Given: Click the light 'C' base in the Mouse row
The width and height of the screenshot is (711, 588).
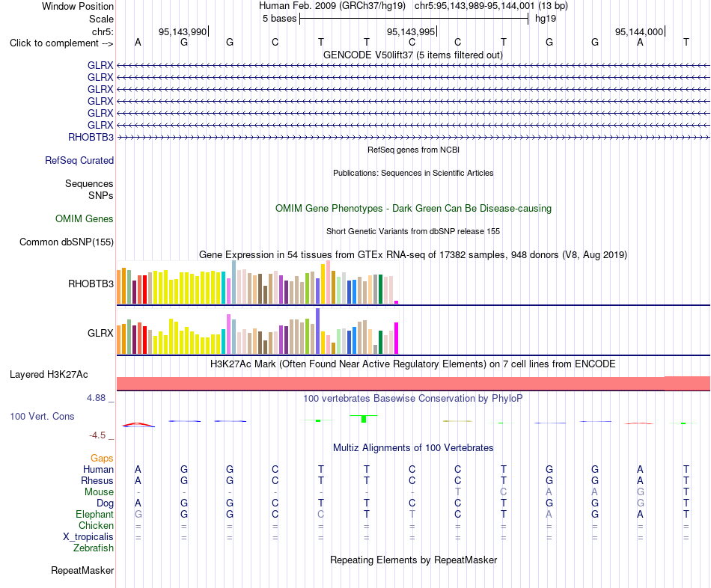Looking at the screenshot, I should pos(504,492).
